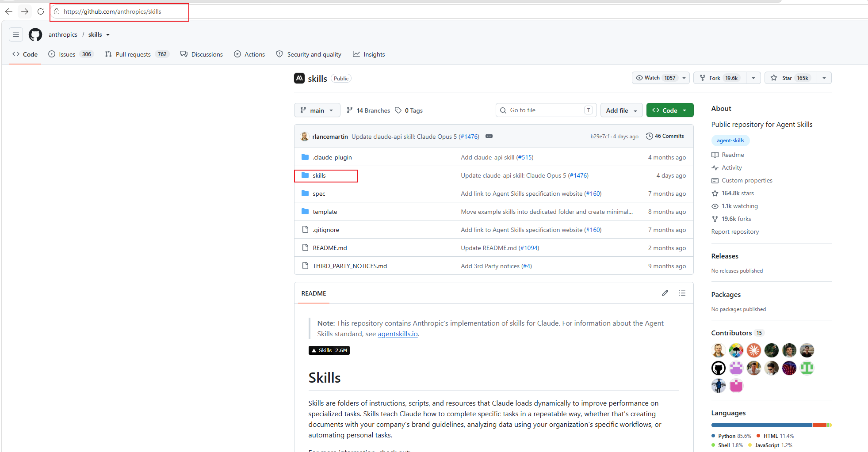This screenshot has width=868, height=452.
Task: Open the template folder
Action: coord(325,212)
